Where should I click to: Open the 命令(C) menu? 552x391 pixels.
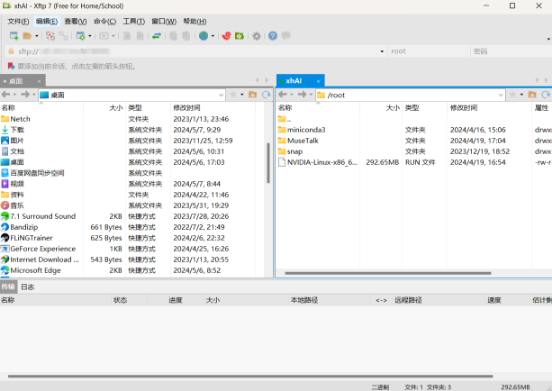click(x=105, y=21)
